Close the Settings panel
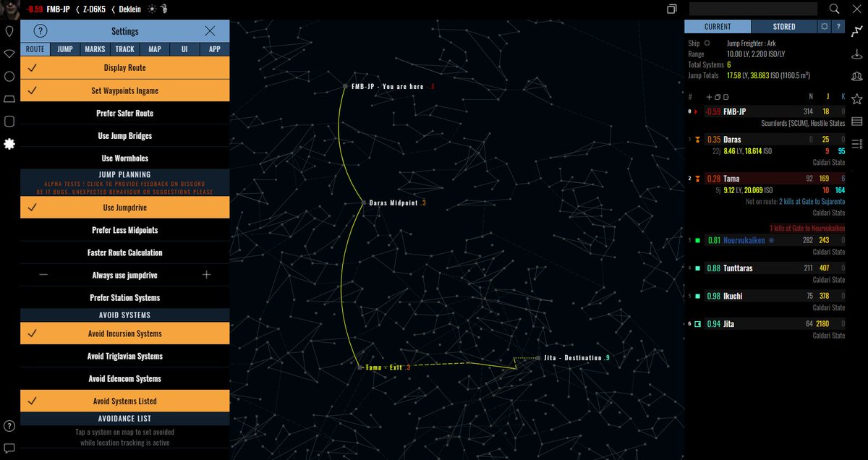Image resolution: width=868 pixels, height=460 pixels. [x=210, y=31]
